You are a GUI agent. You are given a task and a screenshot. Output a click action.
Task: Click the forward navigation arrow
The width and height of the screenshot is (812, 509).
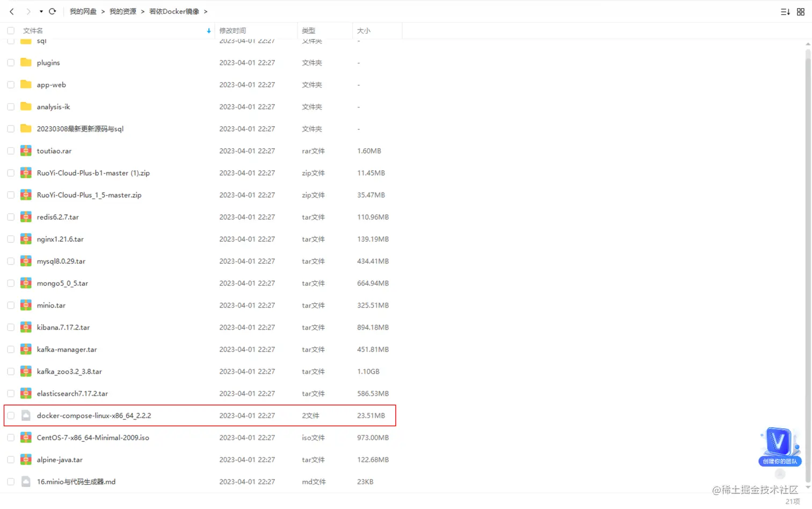pos(28,11)
